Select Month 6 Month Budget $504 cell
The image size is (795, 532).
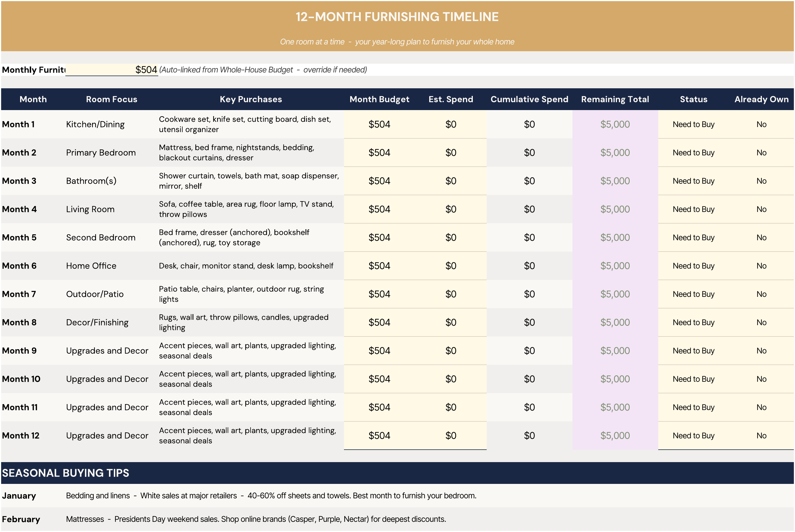point(379,266)
